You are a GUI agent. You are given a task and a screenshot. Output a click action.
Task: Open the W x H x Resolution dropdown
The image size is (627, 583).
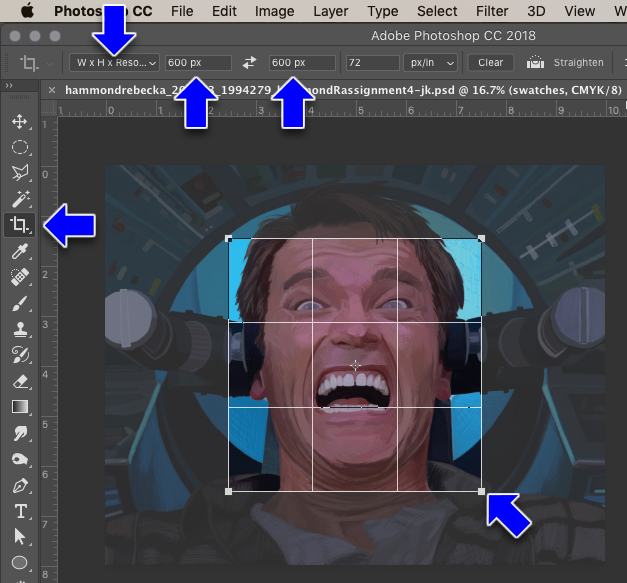114,63
